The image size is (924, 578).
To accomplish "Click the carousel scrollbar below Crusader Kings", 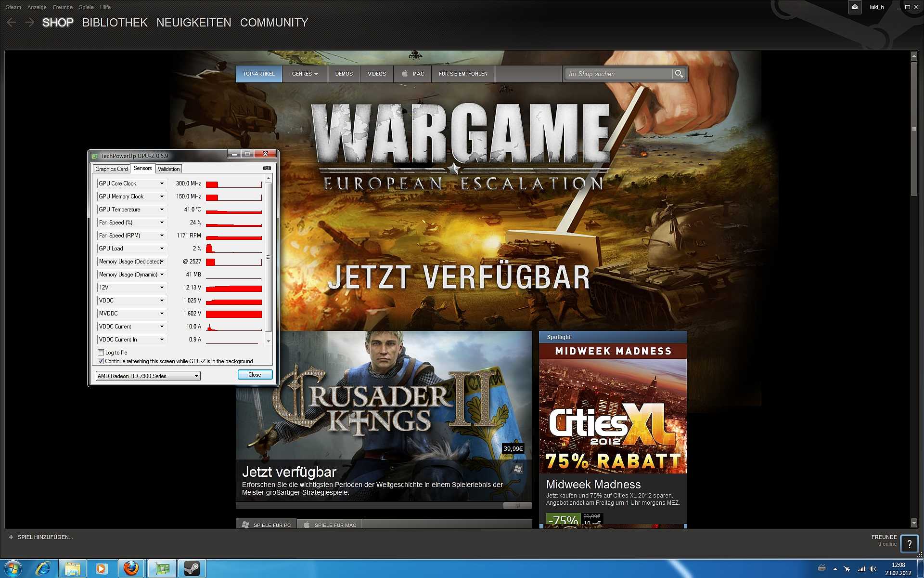I will tap(517, 506).
